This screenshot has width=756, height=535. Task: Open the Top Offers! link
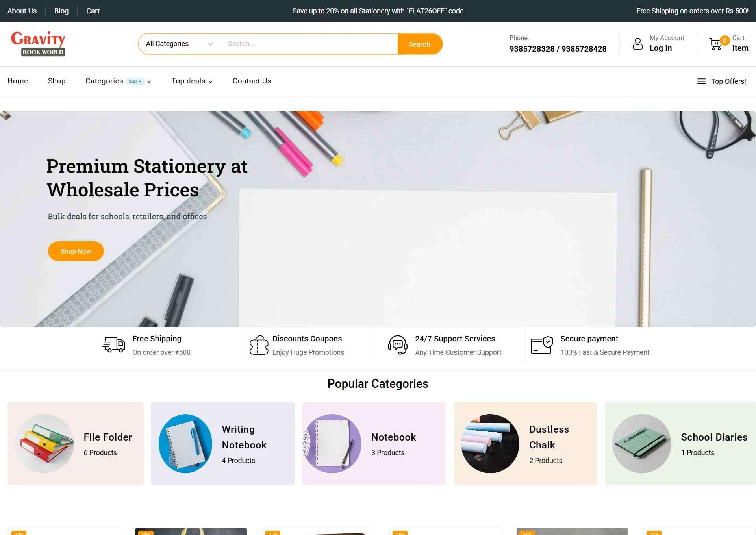pos(728,81)
